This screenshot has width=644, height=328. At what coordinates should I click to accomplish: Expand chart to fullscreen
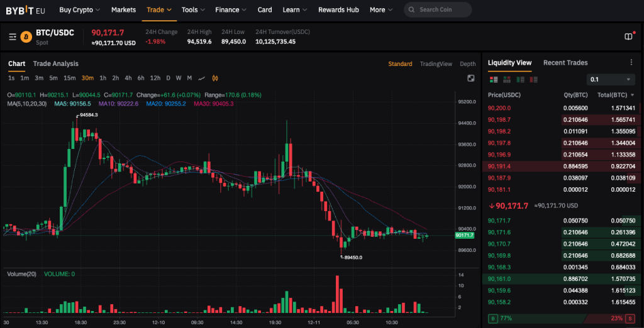[470, 79]
